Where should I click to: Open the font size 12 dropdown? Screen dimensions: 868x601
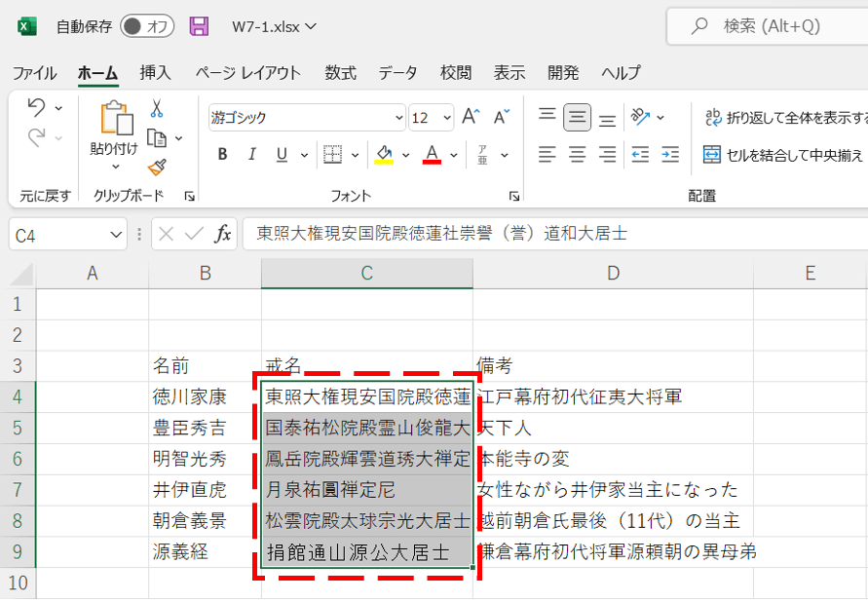click(x=447, y=117)
